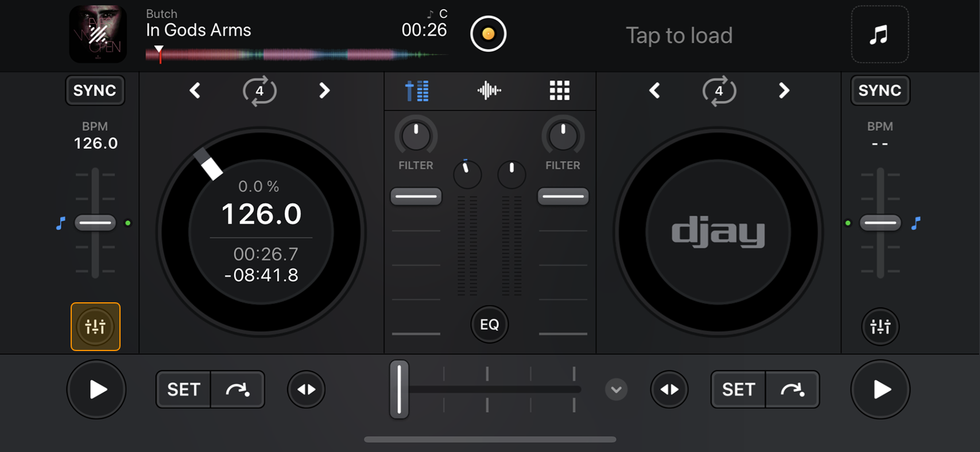Halve the left deck loop length
The width and height of the screenshot is (980, 452).
(x=195, y=91)
